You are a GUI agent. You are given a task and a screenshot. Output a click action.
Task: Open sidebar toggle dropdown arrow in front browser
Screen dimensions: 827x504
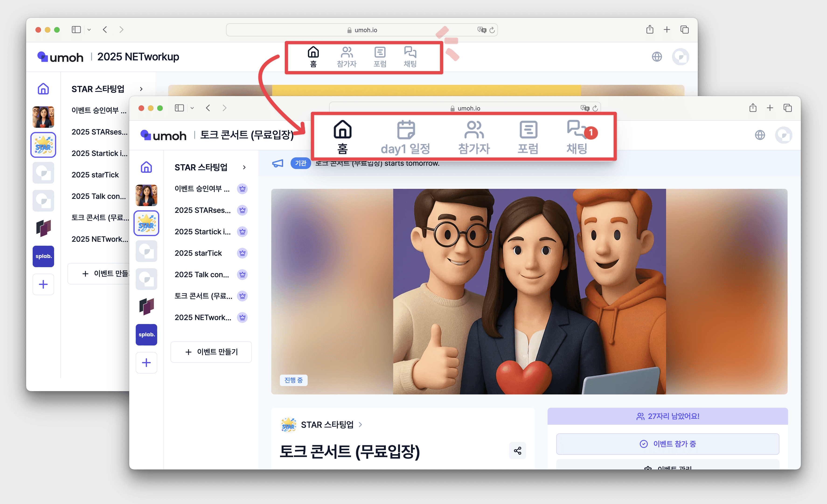192,108
